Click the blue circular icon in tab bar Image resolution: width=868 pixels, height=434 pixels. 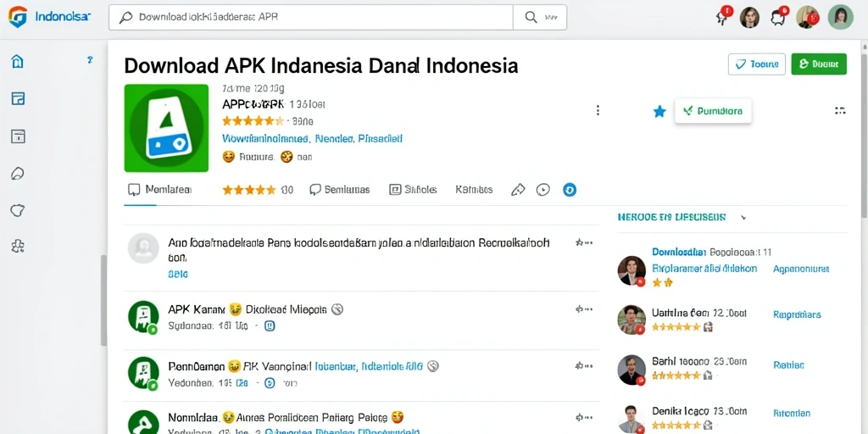point(570,190)
